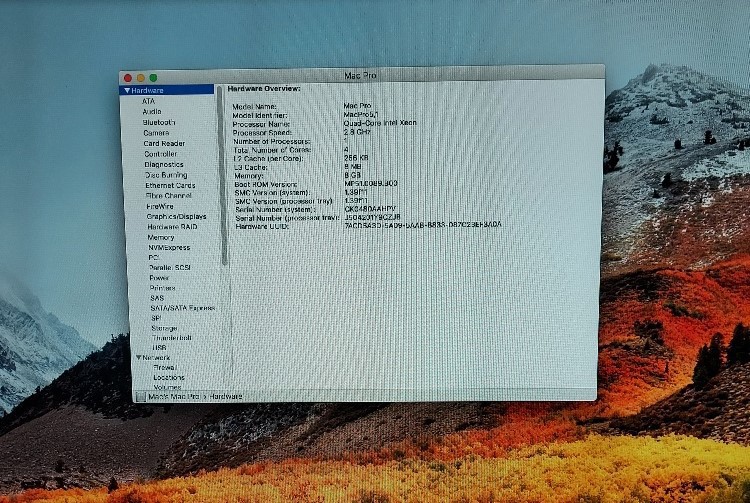Click the Model Name label
This screenshot has width=750, height=503.
pyautogui.click(x=254, y=107)
